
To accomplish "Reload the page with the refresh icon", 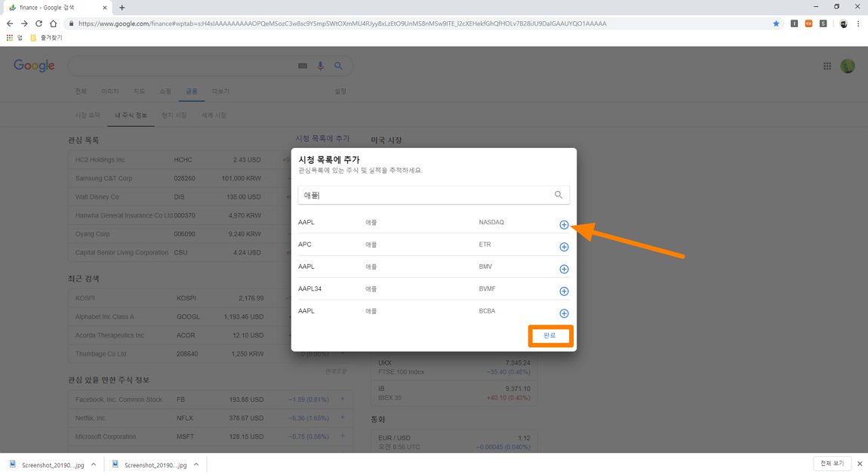I will pos(38,23).
